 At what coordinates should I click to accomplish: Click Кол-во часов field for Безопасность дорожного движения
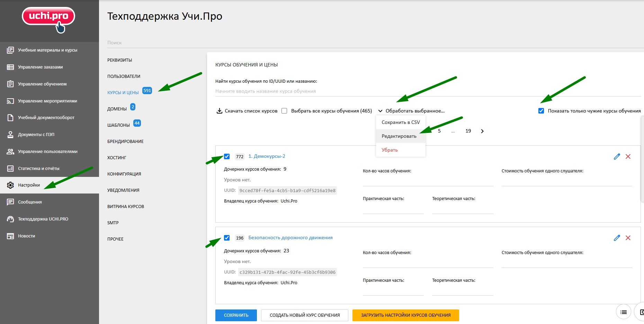[428, 262]
